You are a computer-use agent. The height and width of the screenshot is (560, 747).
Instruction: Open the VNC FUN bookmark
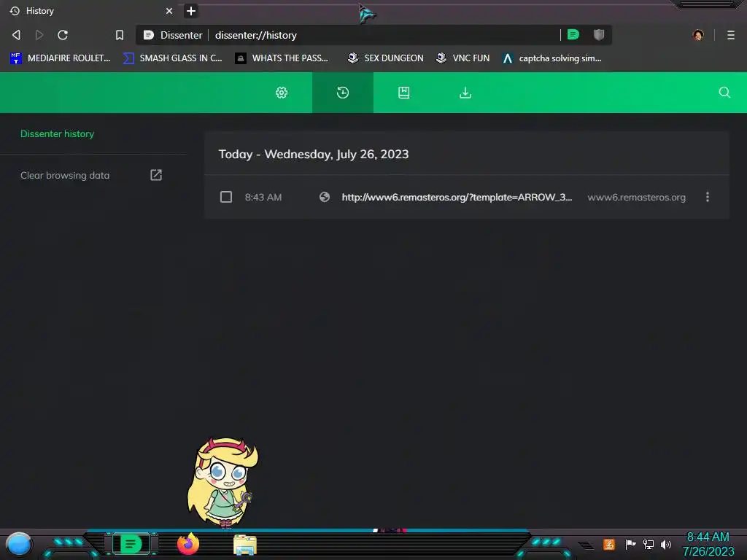(x=463, y=58)
